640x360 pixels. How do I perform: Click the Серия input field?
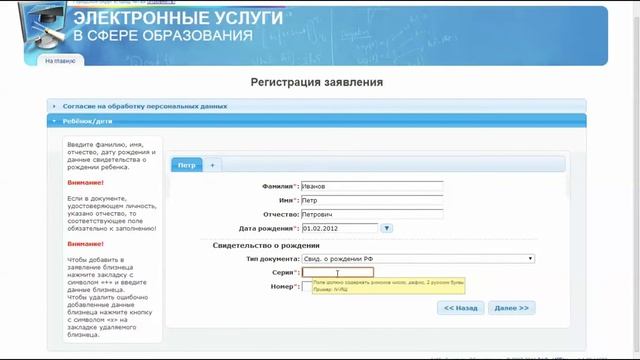(x=338, y=272)
